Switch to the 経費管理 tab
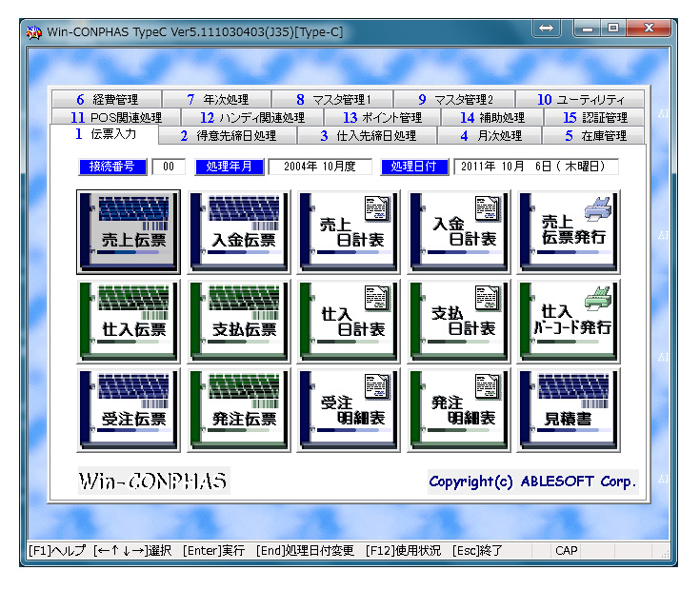Screen dimensions: 700x590 (107, 100)
